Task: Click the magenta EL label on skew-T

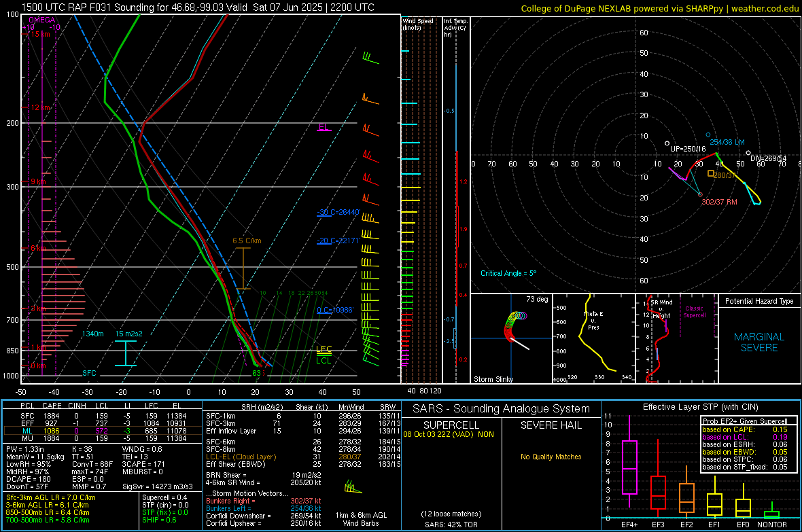Action: tap(324, 126)
